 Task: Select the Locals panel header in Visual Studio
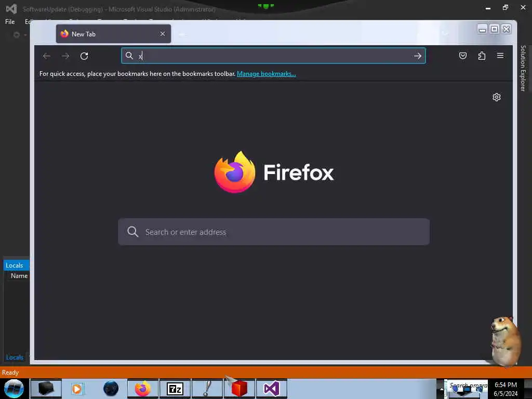16,265
